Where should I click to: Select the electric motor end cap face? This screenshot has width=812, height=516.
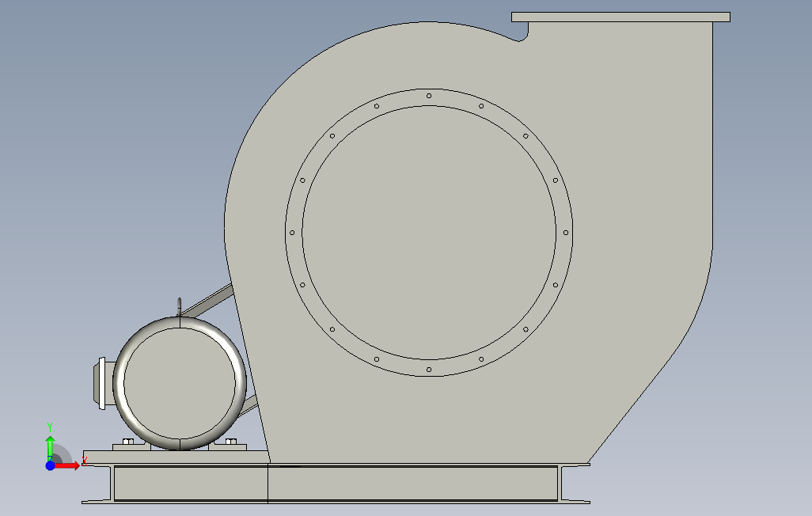179,383
